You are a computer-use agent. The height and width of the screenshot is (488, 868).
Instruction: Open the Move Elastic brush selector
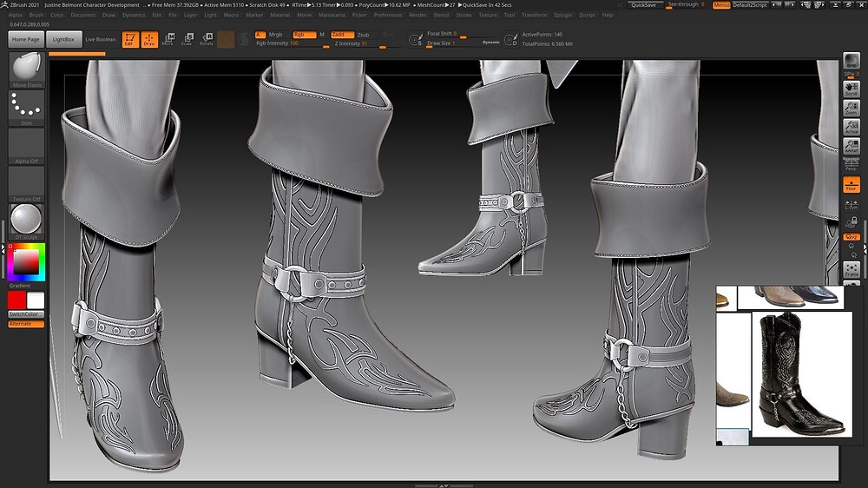[x=27, y=70]
